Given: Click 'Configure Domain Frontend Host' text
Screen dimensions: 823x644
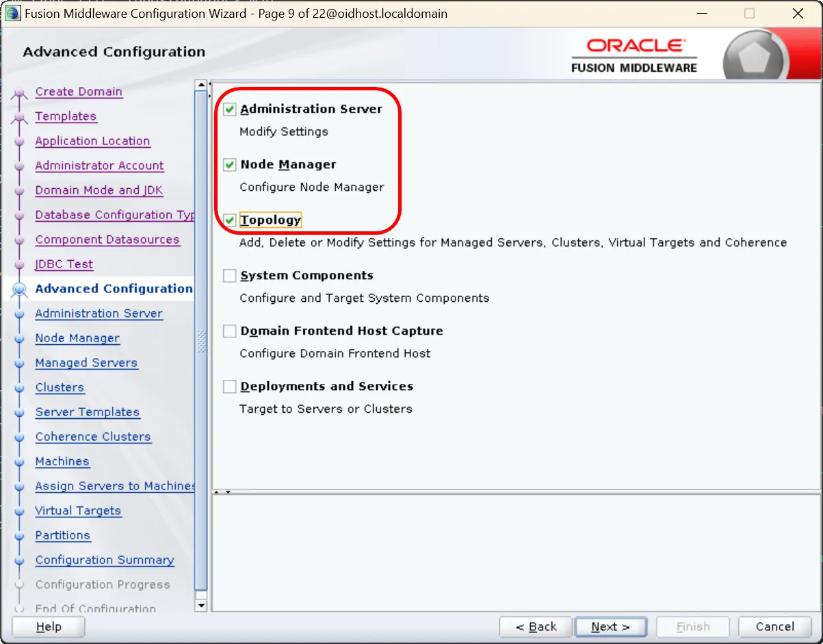Looking at the screenshot, I should [x=335, y=353].
